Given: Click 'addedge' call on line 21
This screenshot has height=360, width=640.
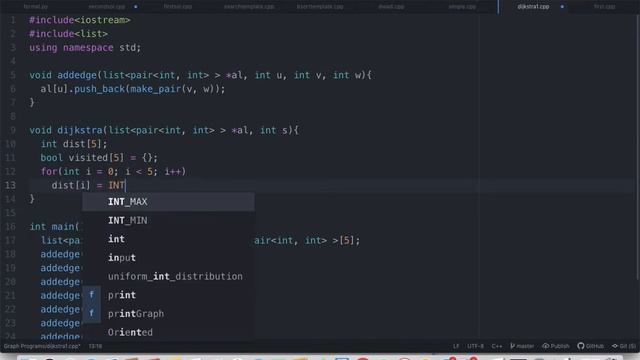Looking at the screenshot, I should 60,296.
